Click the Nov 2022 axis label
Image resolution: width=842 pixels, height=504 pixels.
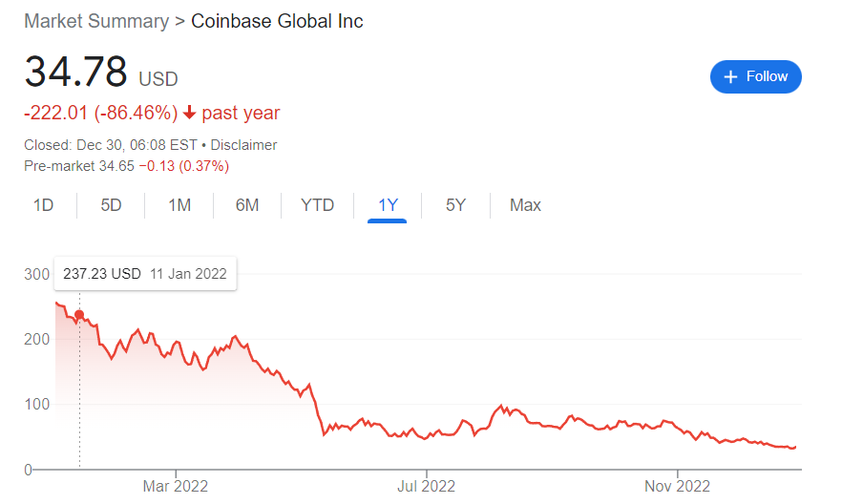click(677, 487)
